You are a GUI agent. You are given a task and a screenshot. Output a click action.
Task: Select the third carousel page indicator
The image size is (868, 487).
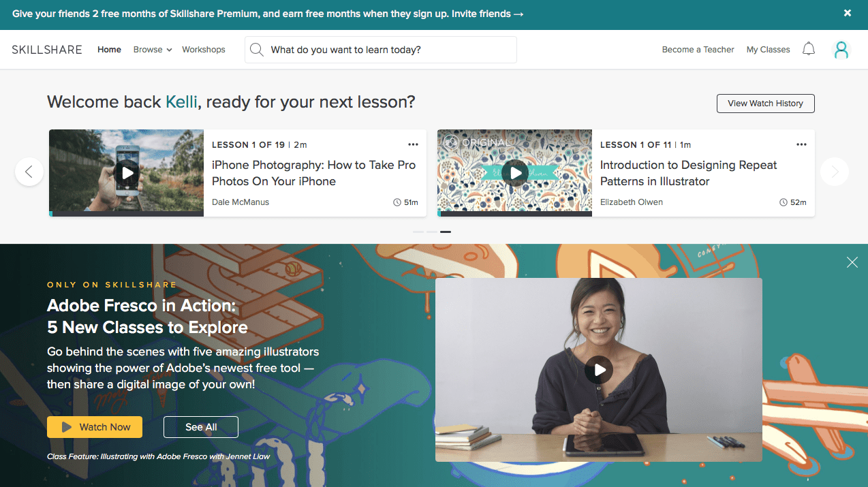pyautogui.click(x=446, y=232)
